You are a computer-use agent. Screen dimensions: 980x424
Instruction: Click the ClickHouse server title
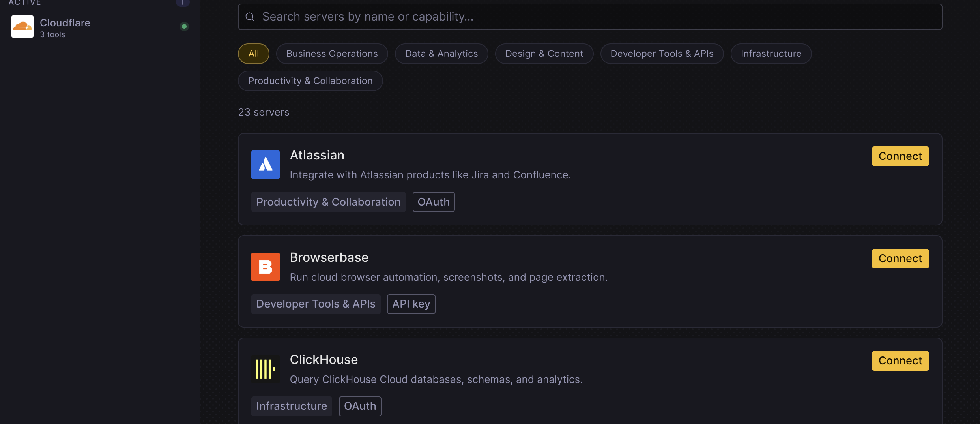(x=324, y=360)
